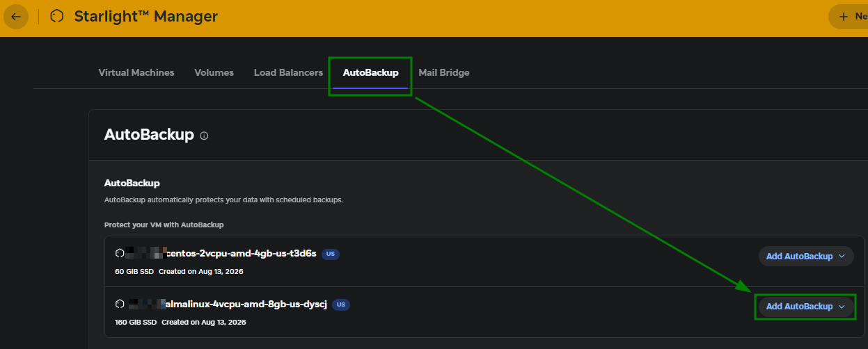
Task: Click the 60 GiB SSD text
Action: (134, 271)
